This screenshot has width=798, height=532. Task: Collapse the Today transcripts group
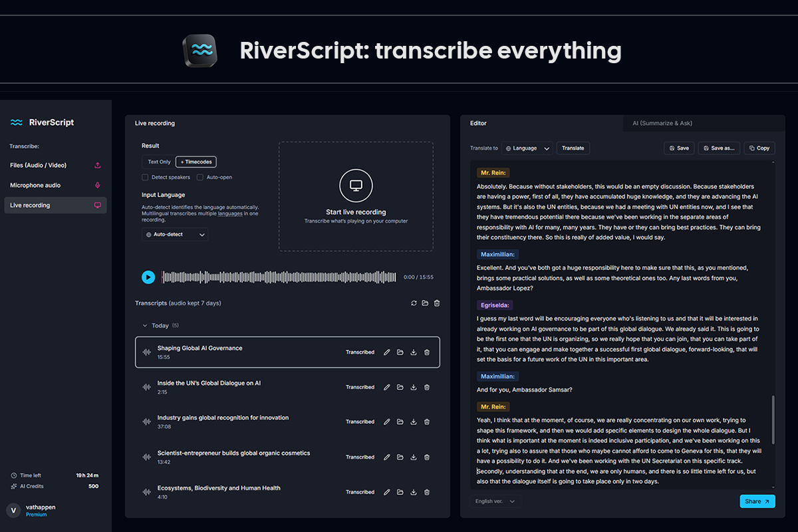(x=145, y=326)
